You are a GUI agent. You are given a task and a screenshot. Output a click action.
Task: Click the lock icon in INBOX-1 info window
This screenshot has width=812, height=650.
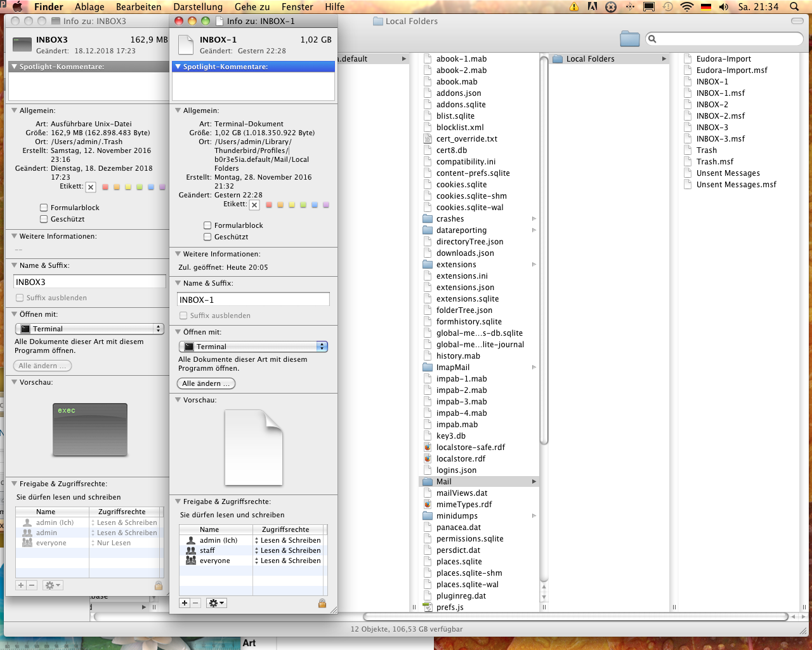tap(322, 603)
